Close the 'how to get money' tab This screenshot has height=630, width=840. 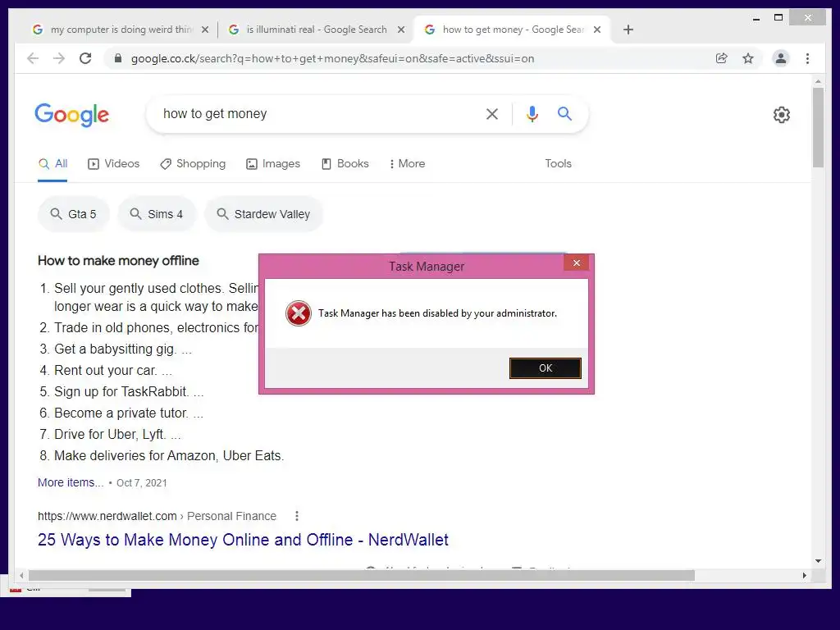point(597,30)
